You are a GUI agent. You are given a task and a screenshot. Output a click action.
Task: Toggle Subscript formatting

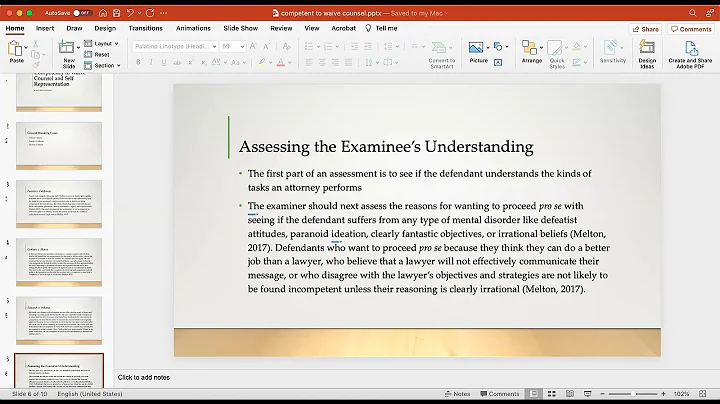click(203, 62)
